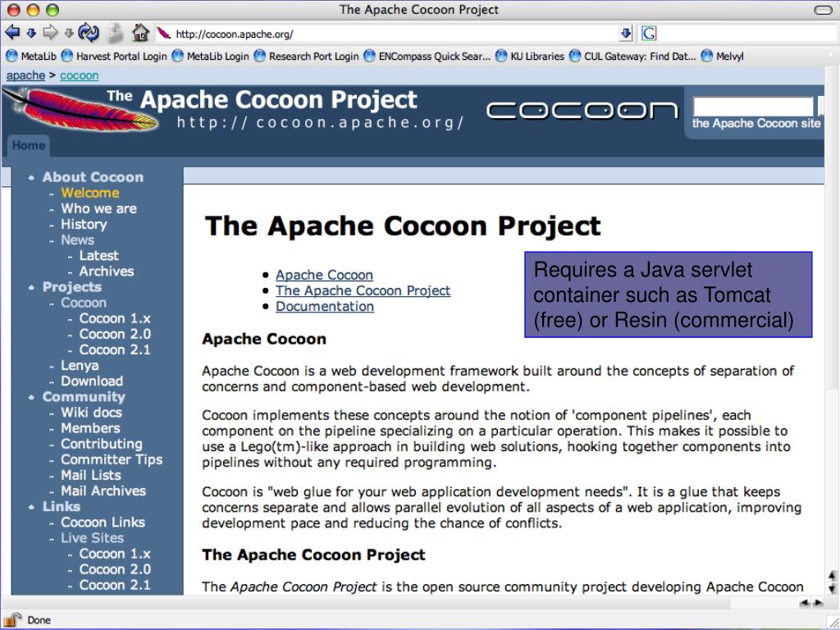The image size is (840, 630).
Task: Collapse the Community section heading
Action: 84,396
